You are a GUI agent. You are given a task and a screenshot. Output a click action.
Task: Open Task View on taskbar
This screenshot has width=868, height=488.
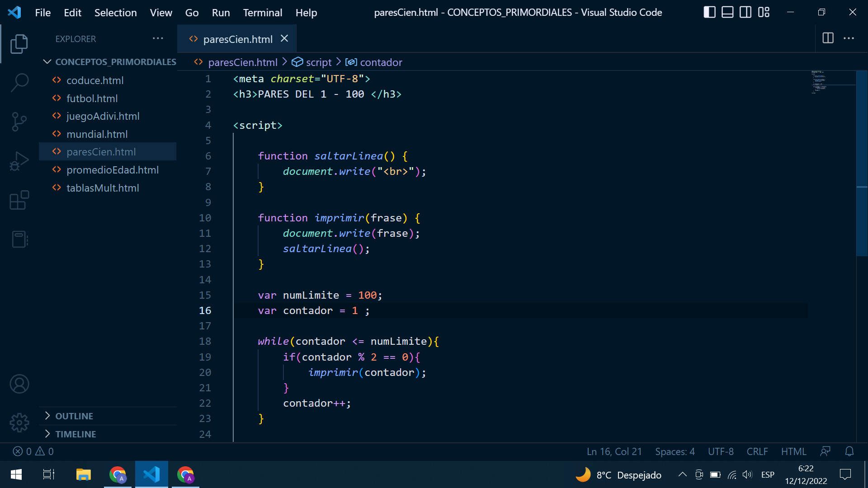coord(48,474)
